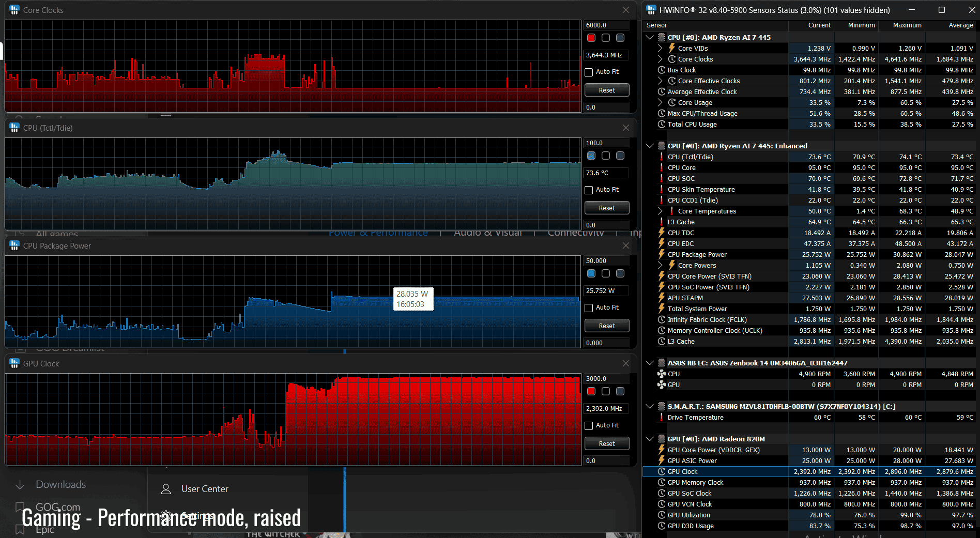The width and height of the screenshot is (980, 538).
Task: Click the CPU chip icon for AMD Ryzen AI 7 445
Action: (662, 37)
